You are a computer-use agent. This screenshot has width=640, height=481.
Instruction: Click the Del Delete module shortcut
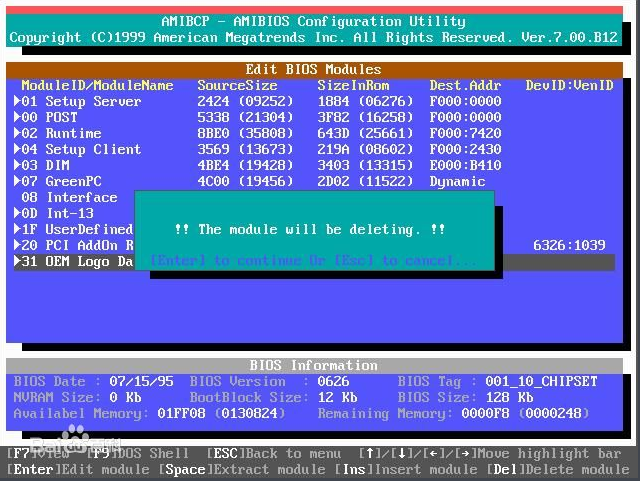(558, 470)
